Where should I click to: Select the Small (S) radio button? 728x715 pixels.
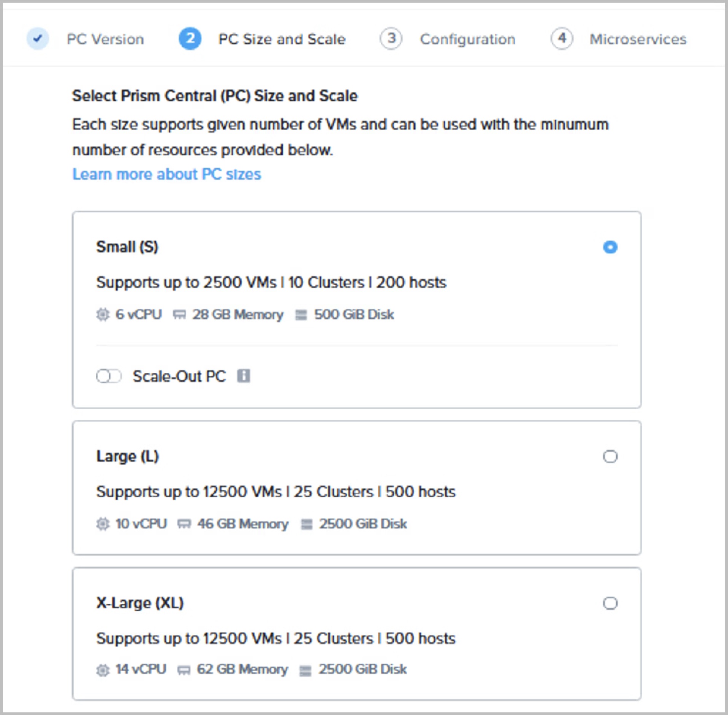click(610, 247)
